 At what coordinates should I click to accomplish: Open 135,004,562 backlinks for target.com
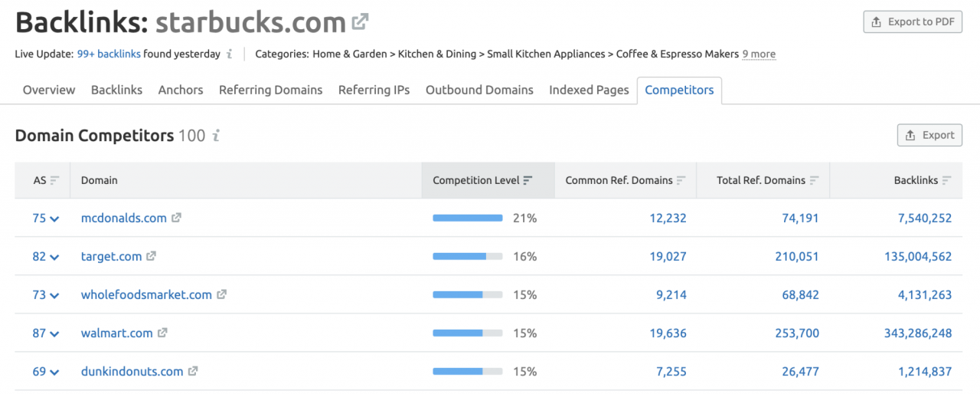(918, 256)
